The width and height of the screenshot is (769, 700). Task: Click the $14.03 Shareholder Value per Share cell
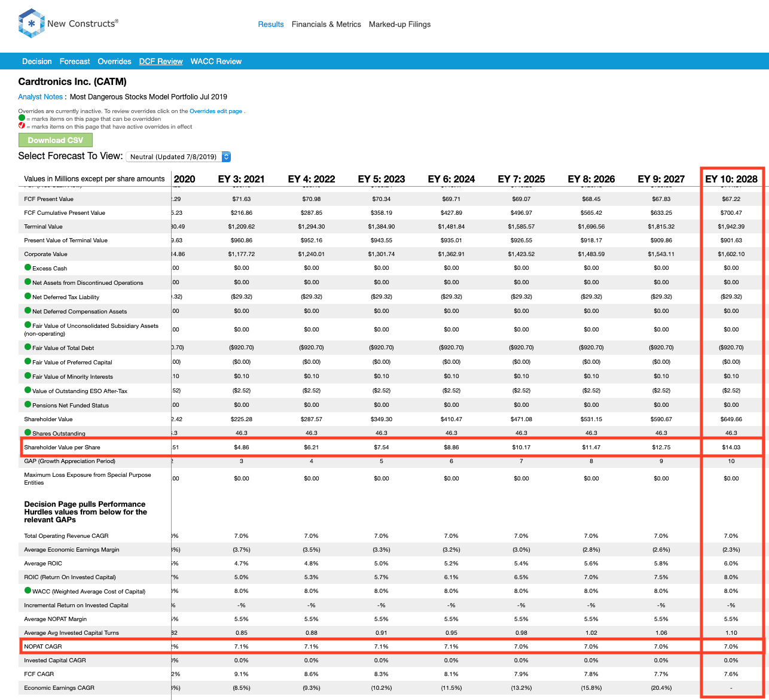731,448
